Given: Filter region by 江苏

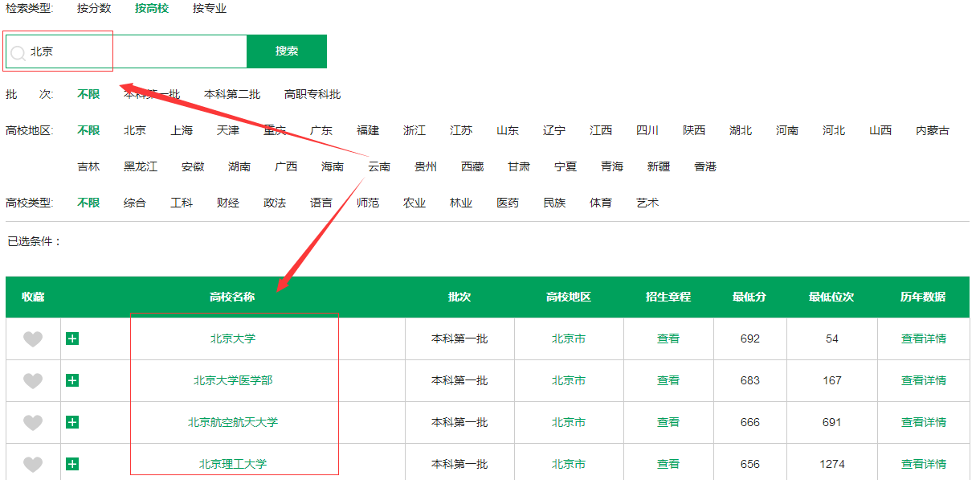Looking at the screenshot, I should click(461, 130).
